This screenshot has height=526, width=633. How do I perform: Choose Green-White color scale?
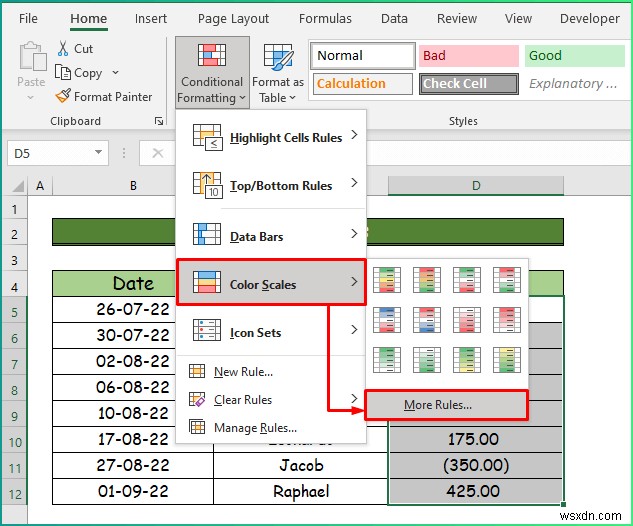387,360
